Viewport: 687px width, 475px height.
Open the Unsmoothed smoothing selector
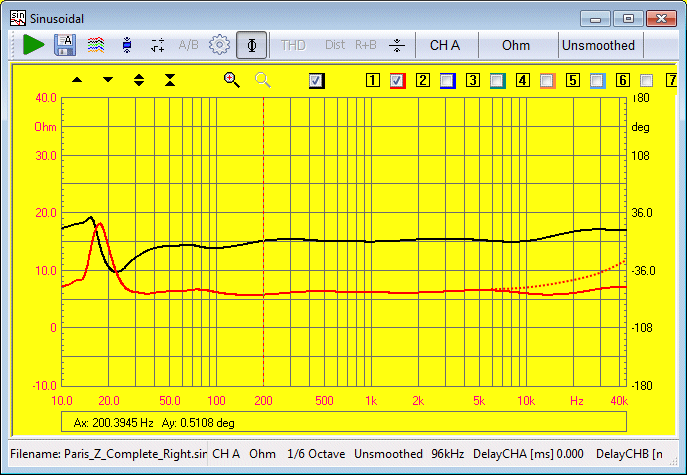598,45
